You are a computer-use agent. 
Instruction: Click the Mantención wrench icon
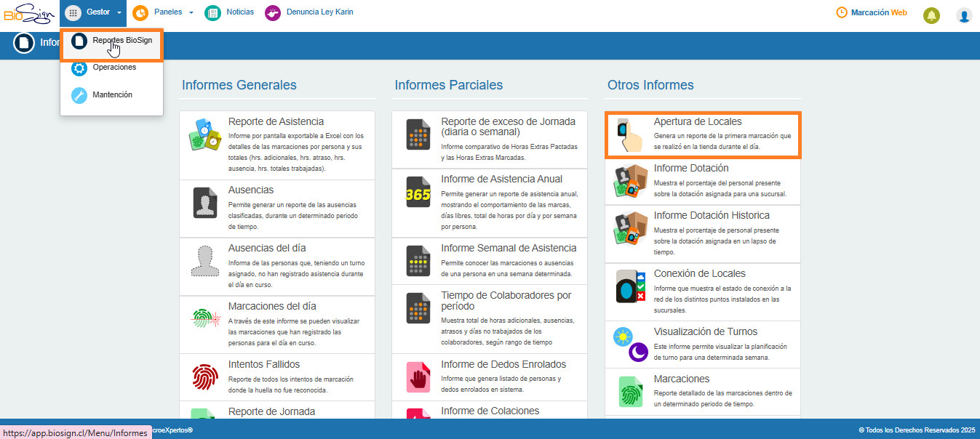pos(79,95)
